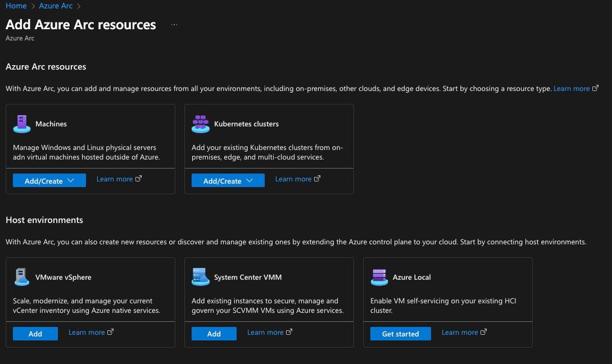Click the Azure Local icon

[x=379, y=277]
